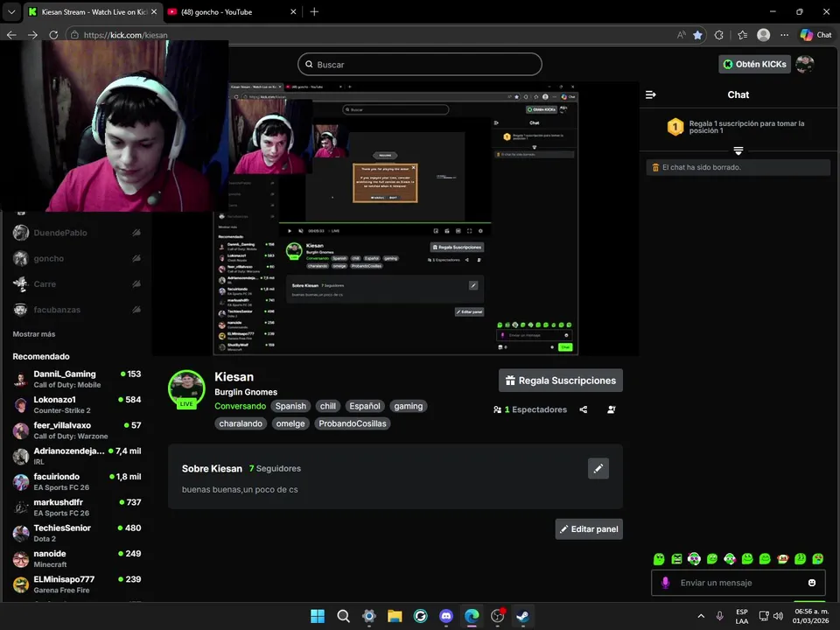Click the Editar panel button

click(589, 529)
